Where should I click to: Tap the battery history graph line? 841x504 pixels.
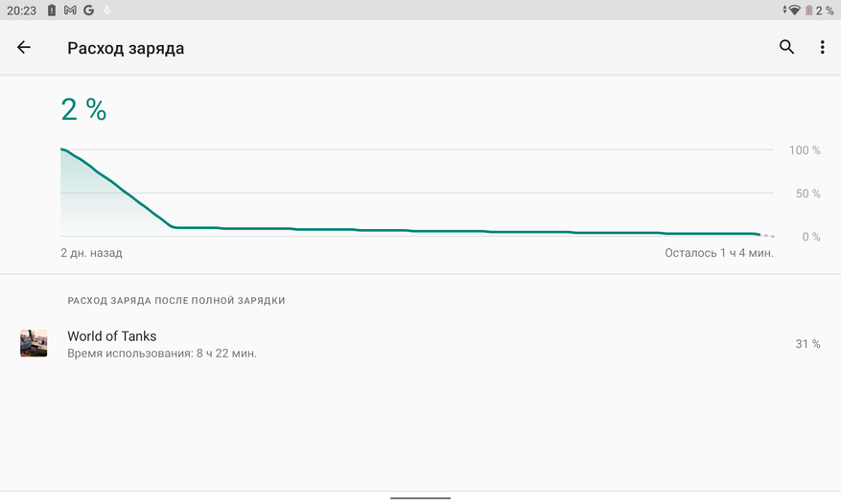(410, 231)
